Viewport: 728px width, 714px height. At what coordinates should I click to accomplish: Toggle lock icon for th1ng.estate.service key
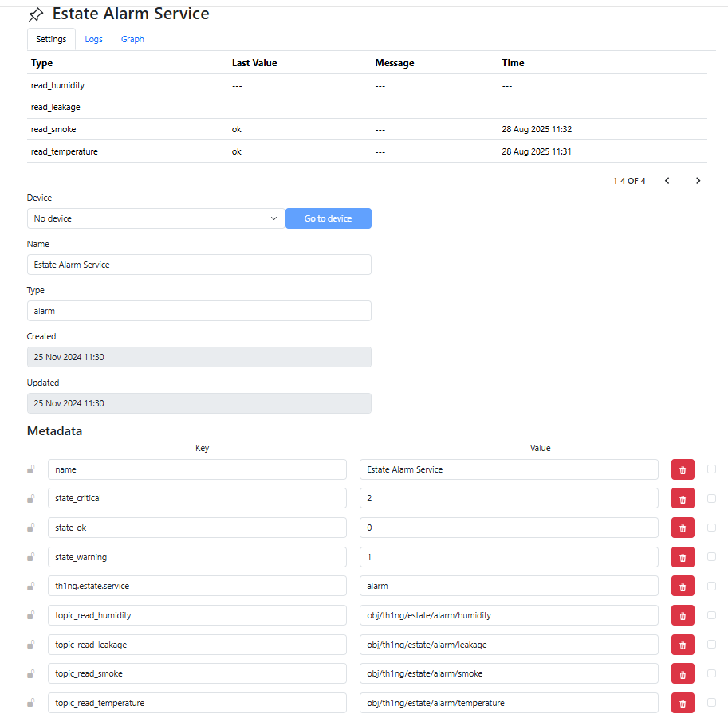coord(31,586)
